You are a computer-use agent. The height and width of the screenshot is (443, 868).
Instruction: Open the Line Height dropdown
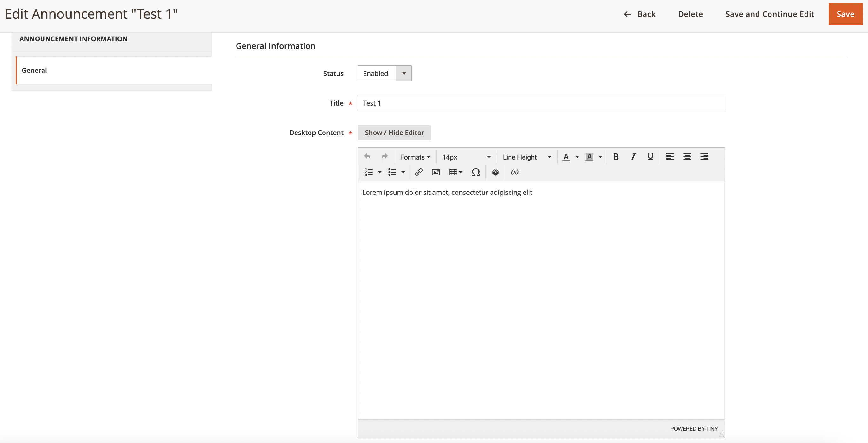[527, 157]
